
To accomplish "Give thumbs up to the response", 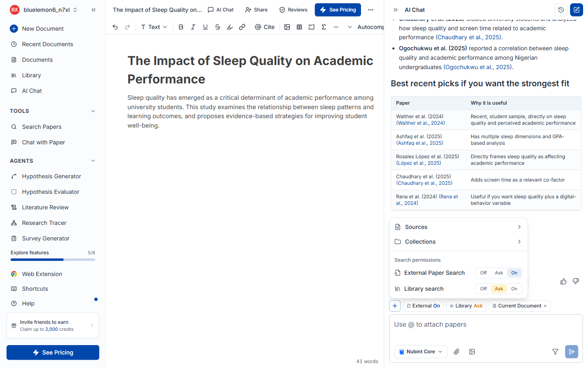I will (563, 281).
